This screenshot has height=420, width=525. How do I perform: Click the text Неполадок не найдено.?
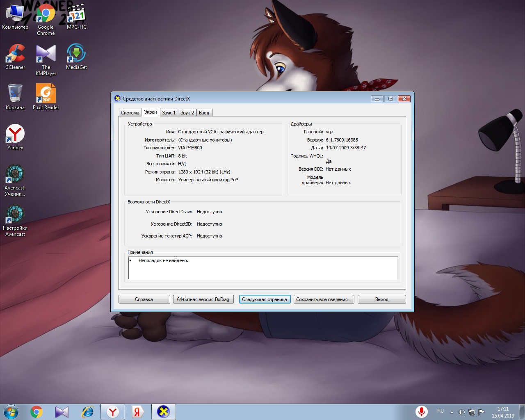click(163, 260)
